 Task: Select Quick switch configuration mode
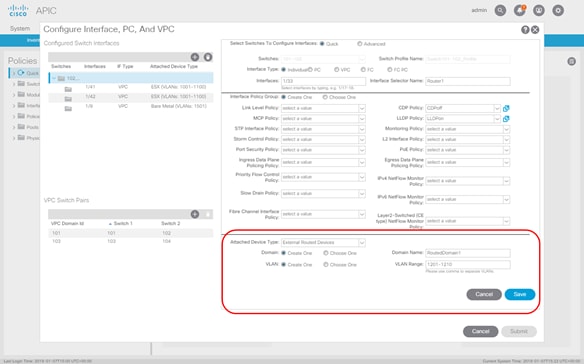click(322, 44)
